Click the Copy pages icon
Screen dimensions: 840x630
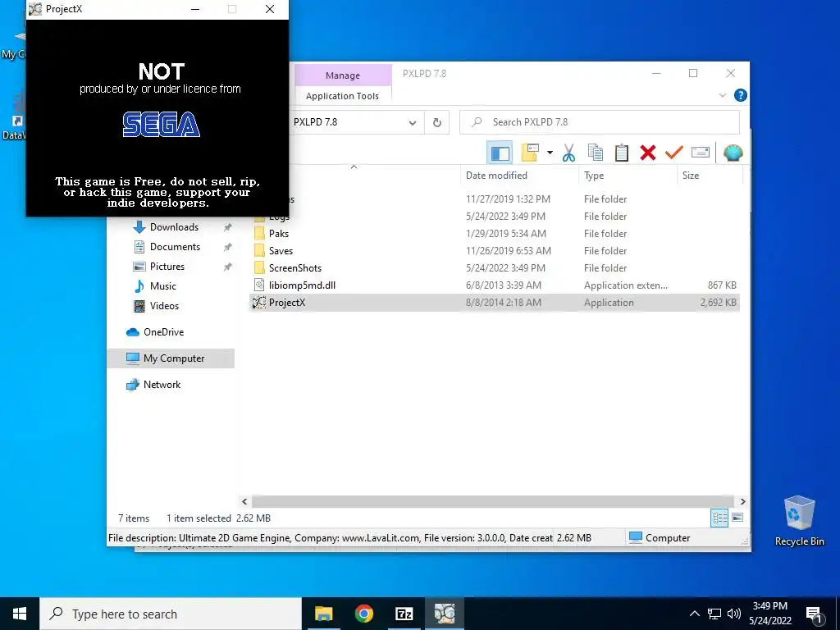click(x=596, y=153)
